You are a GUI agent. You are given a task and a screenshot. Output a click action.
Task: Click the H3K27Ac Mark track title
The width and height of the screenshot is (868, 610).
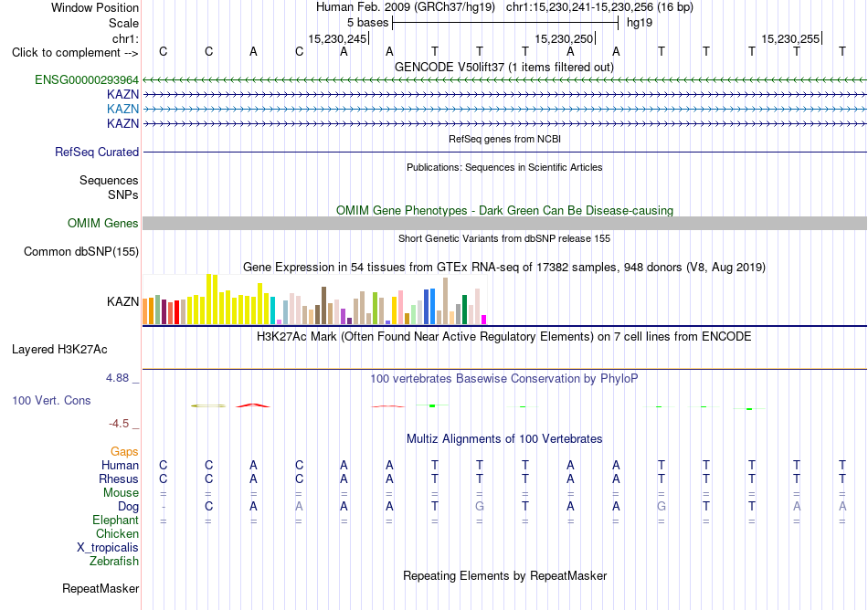tap(504, 337)
